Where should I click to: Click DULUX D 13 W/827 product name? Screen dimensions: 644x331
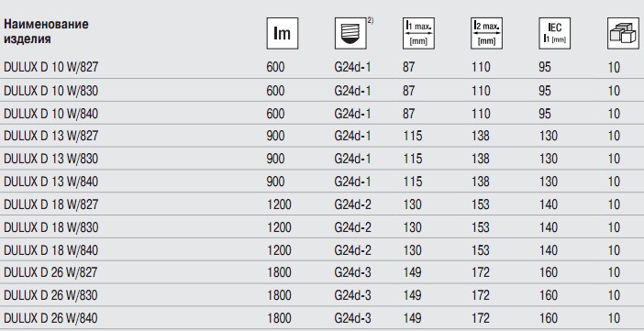point(51,136)
